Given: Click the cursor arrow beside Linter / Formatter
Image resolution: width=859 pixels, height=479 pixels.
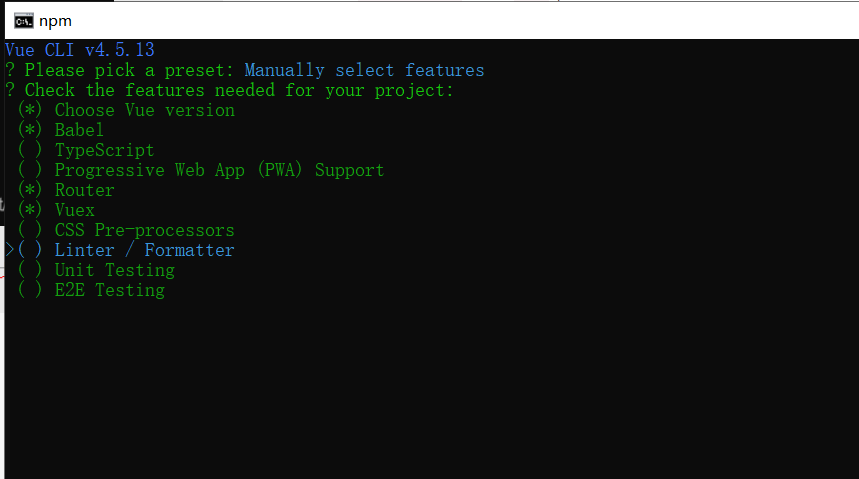Looking at the screenshot, I should coord(10,250).
